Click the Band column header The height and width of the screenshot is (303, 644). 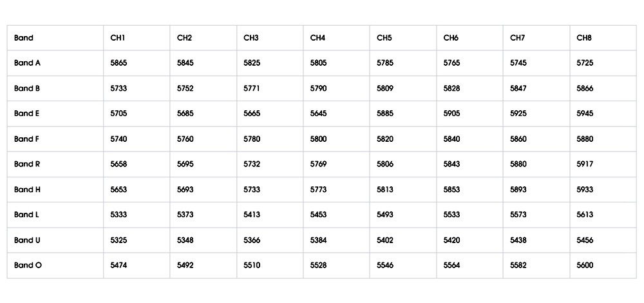[24, 38]
